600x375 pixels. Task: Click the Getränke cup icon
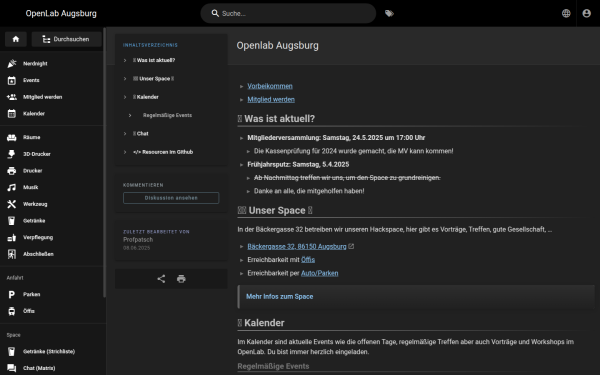pyautogui.click(x=12, y=221)
